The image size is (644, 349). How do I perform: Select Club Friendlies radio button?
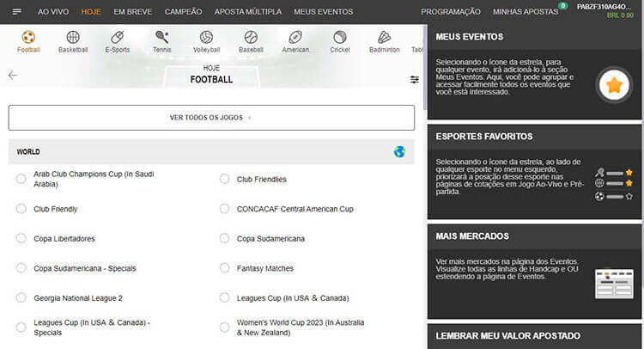[x=224, y=179]
